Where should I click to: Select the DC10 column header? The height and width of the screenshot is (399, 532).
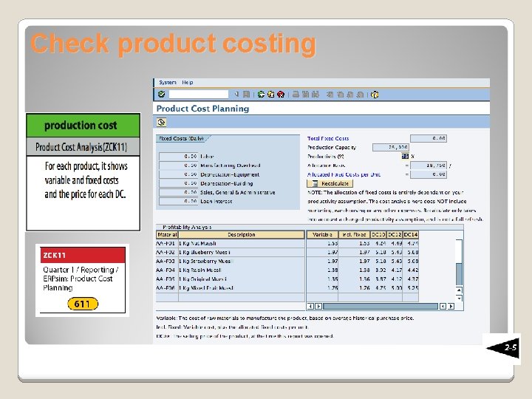coord(378,234)
